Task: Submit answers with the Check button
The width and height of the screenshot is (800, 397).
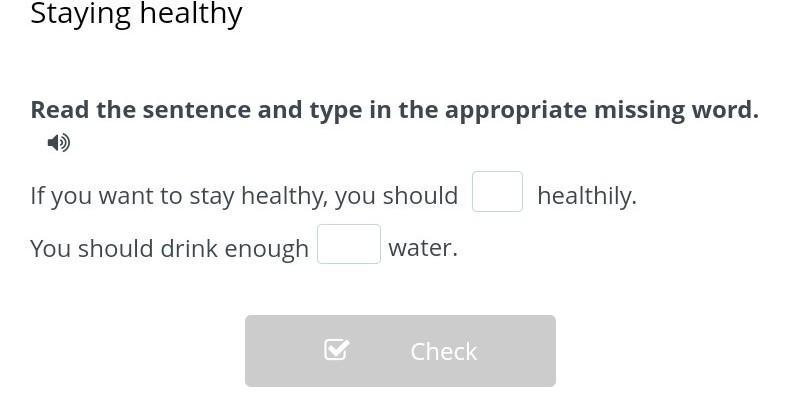Action: click(401, 351)
